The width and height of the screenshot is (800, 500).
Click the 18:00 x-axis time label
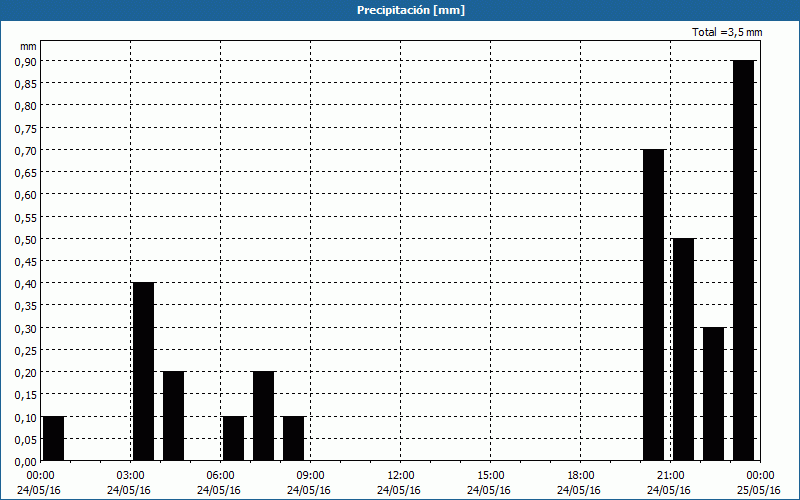[580, 476]
